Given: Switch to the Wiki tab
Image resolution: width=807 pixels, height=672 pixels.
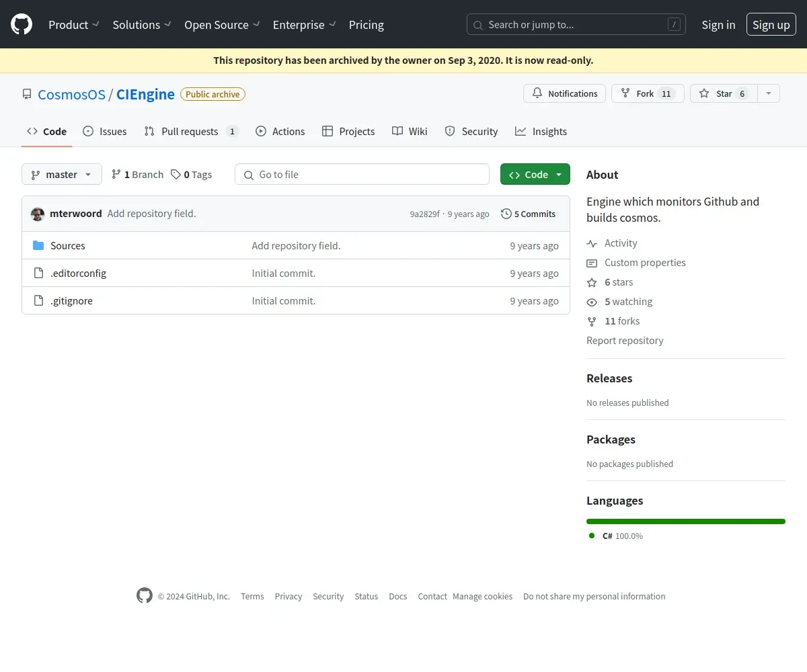Looking at the screenshot, I should [410, 131].
